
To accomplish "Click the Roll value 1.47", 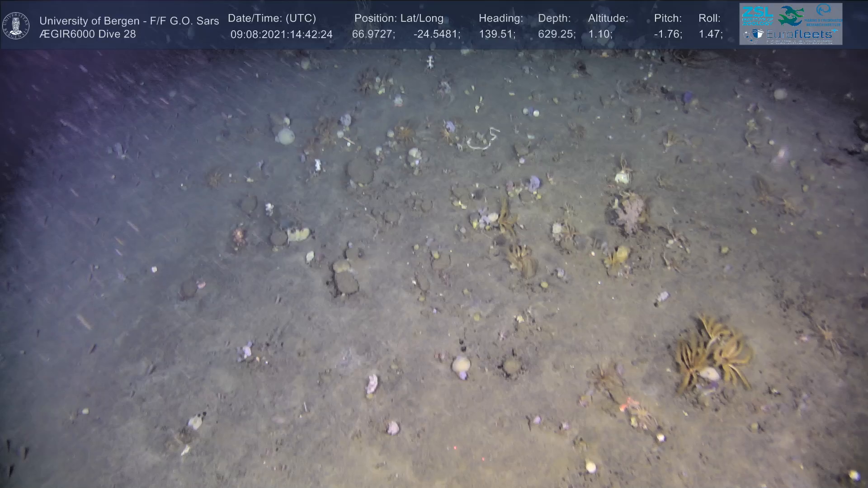I will click(710, 34).
